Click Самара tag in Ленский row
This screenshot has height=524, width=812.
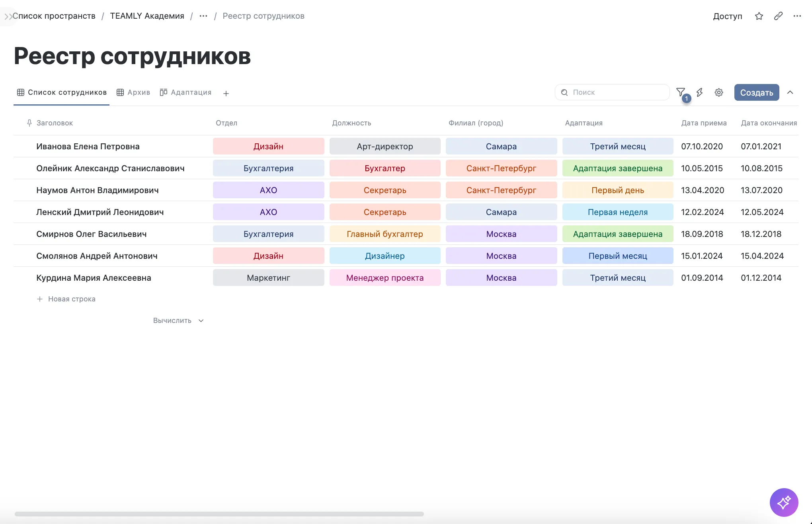coord(502,212)
